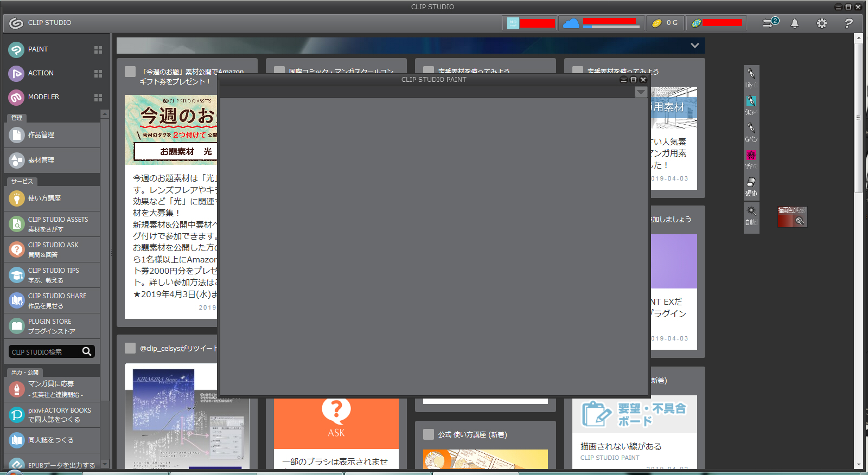The width and height of the screenshot is (868, 475).
Task: Open 作品管理 (works management)
Action: coord(52,135)
